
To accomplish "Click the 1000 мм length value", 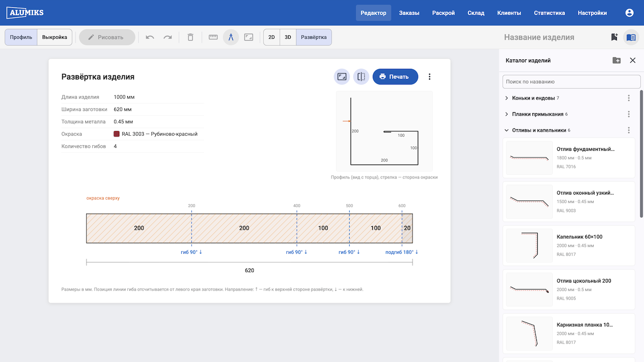I will [x=124, y=97].
